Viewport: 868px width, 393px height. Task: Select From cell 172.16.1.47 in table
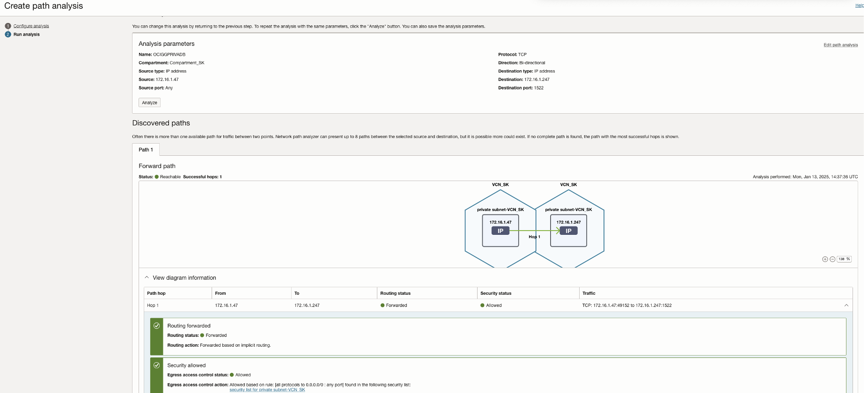click(x=227, y=306)
